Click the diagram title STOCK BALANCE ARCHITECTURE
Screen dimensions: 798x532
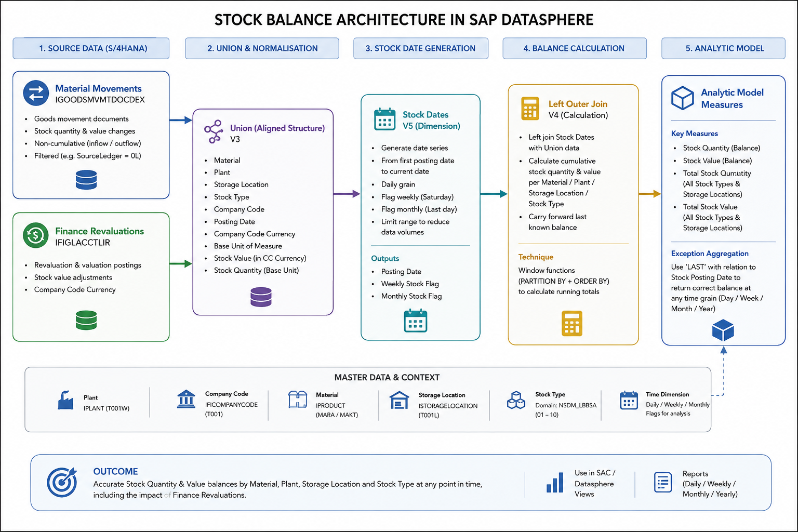pyautogui.click(x=404, y=20)
